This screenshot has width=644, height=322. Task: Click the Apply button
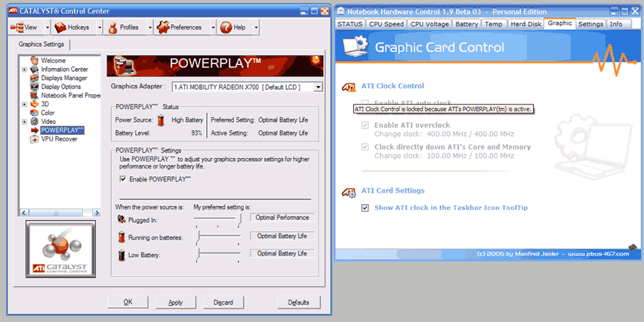click(175, 302)
